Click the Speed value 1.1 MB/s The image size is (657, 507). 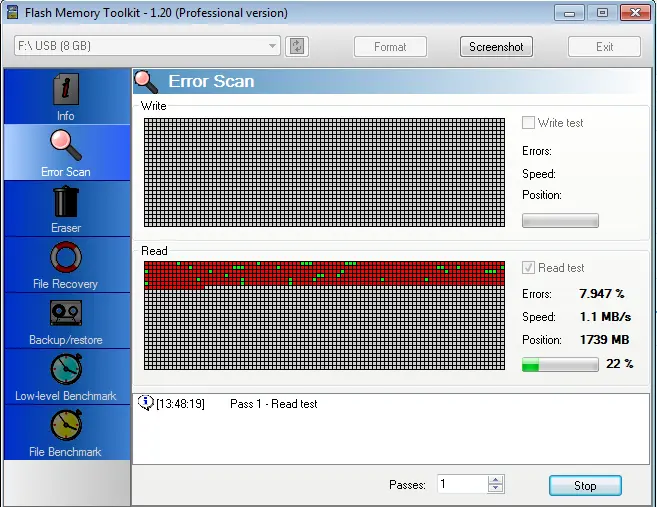click(605, 317)
